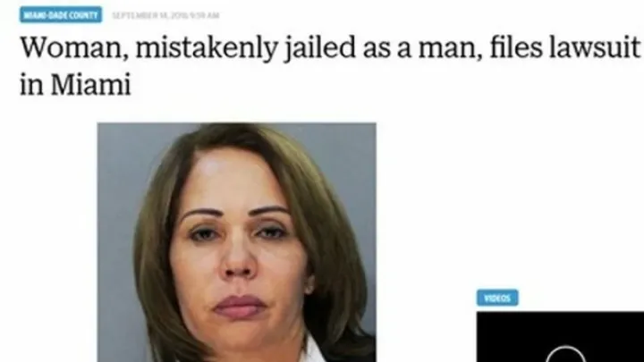Click the '9:59 AM' time in the dateline

205,15
